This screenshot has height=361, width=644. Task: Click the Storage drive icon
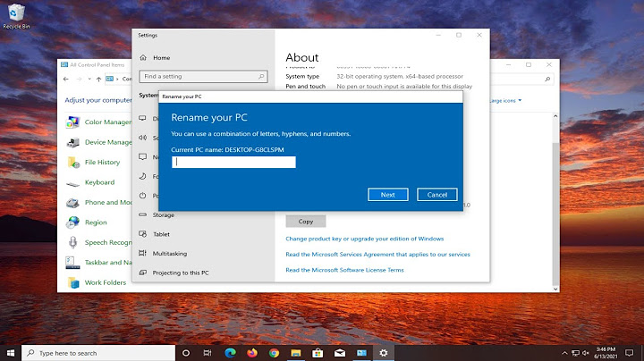pyautogui.click(x=142, y=214)
